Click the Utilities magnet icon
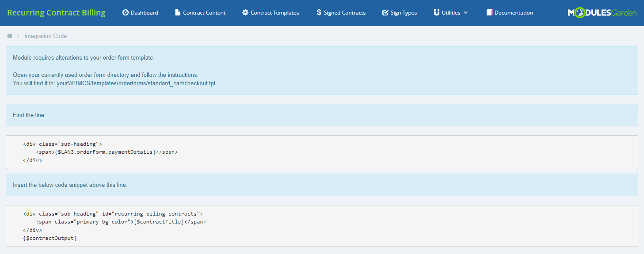 point(437,13)
